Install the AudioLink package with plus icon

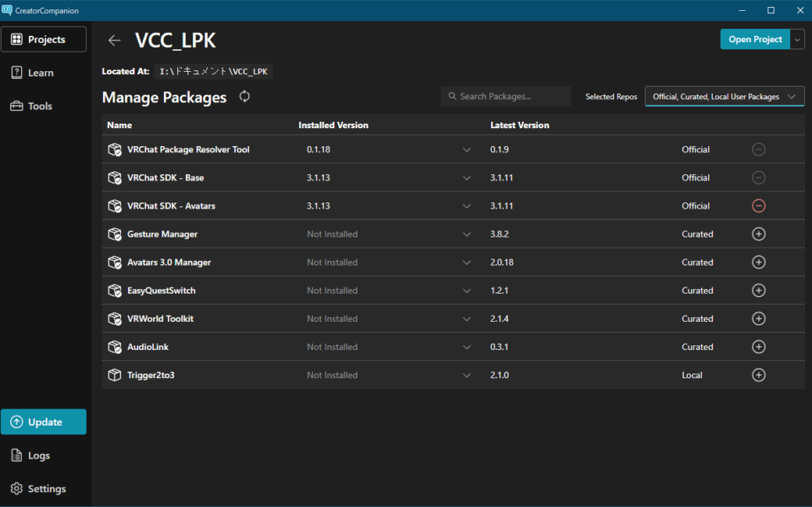tap(758, 347)
